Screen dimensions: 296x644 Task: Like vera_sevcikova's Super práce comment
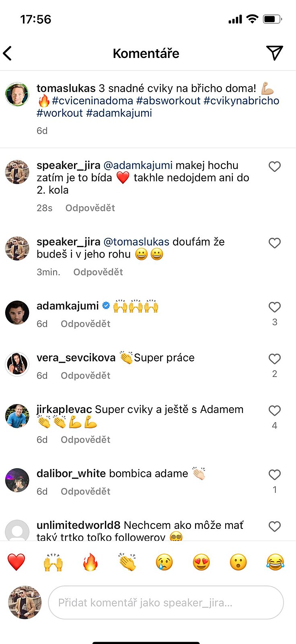point(275,359)
